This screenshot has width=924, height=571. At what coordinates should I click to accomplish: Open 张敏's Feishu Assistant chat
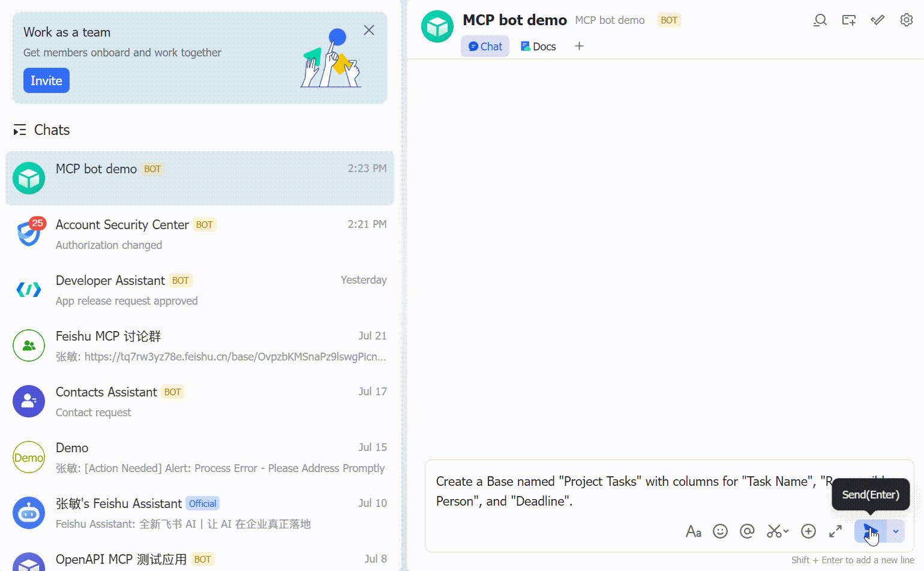[200, 513]
